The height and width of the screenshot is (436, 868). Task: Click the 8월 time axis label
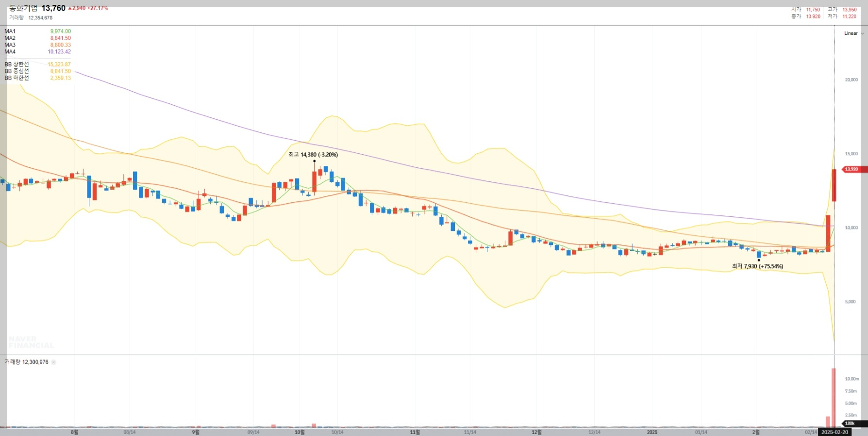74,432
